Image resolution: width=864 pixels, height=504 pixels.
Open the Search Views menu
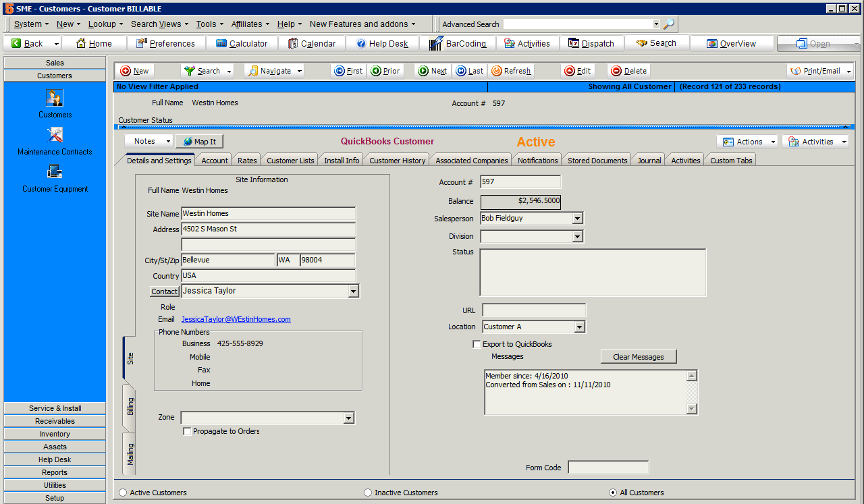coord(159,24)
